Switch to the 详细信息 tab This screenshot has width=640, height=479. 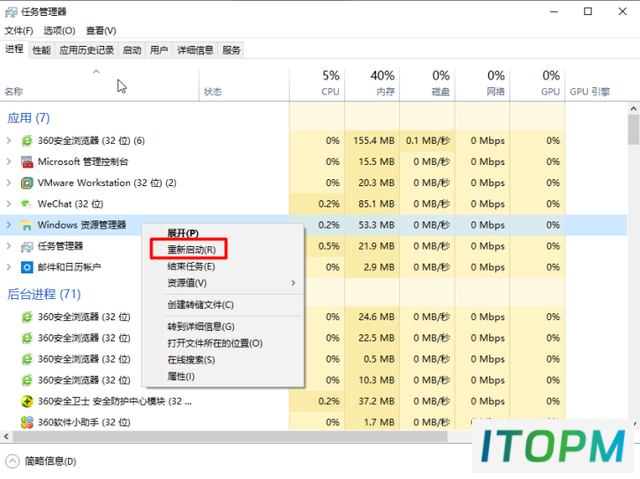pyautogui.click(x=195, y=50)
